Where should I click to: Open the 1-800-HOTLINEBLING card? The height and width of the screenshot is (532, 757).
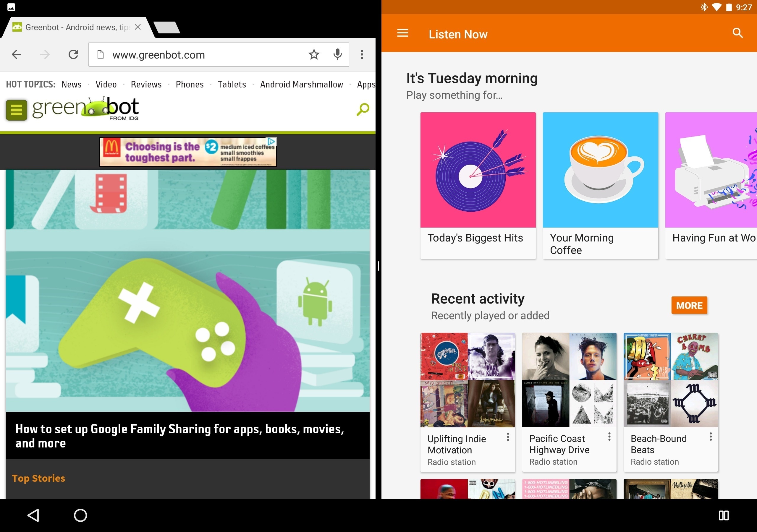(x=569, y=489)
